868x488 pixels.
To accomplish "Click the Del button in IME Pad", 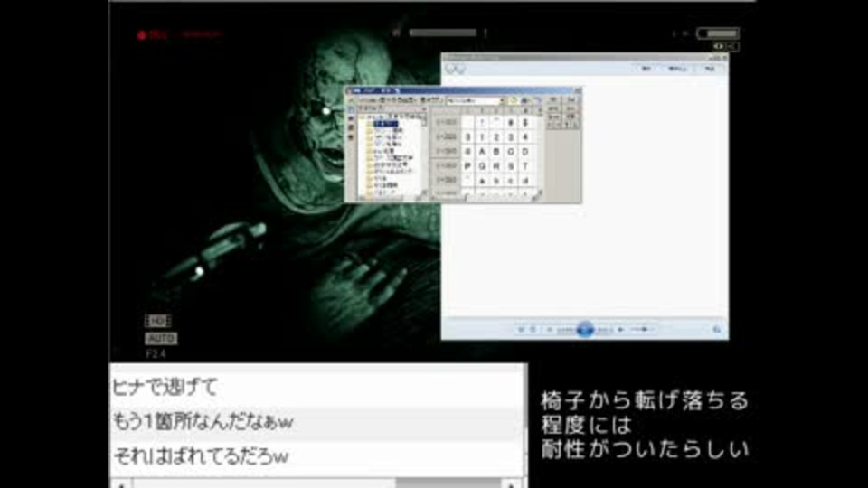I will pos(571,100).
